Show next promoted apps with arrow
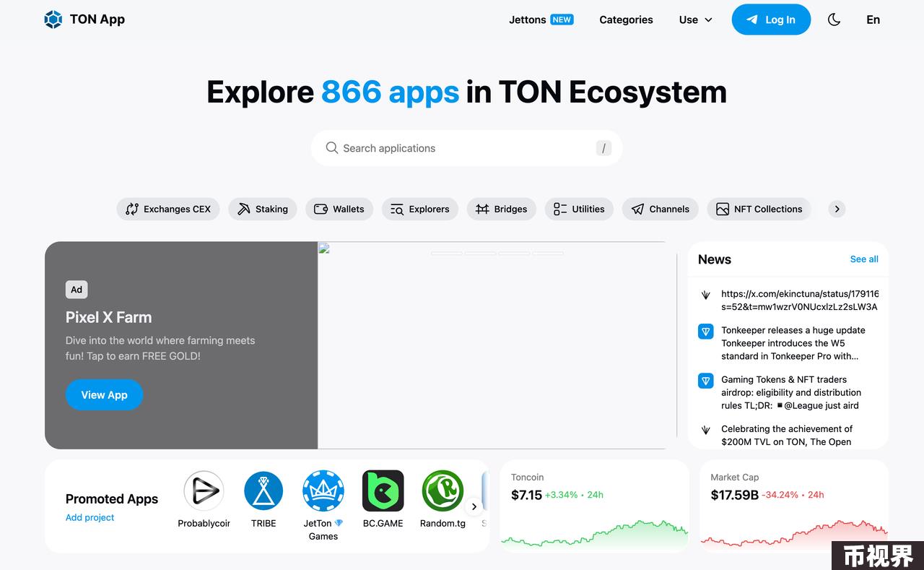Screen dimensions: 924x570 [474, 506]
